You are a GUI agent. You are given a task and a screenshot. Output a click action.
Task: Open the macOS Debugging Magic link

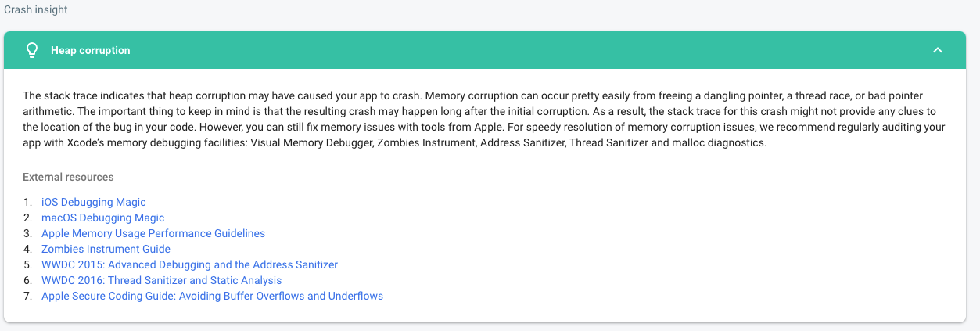[x=102, y=218]
